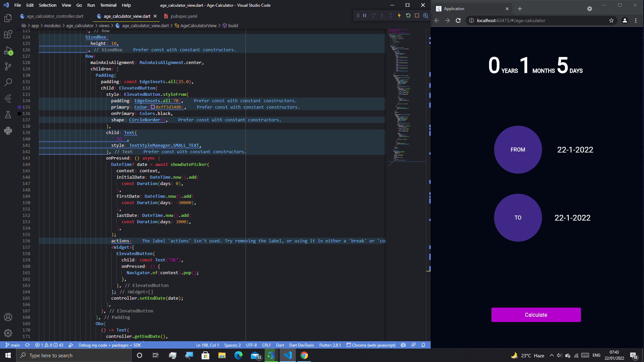Hot restart the Flutter application
644x362 pixels.
click(x=408, y=15)
